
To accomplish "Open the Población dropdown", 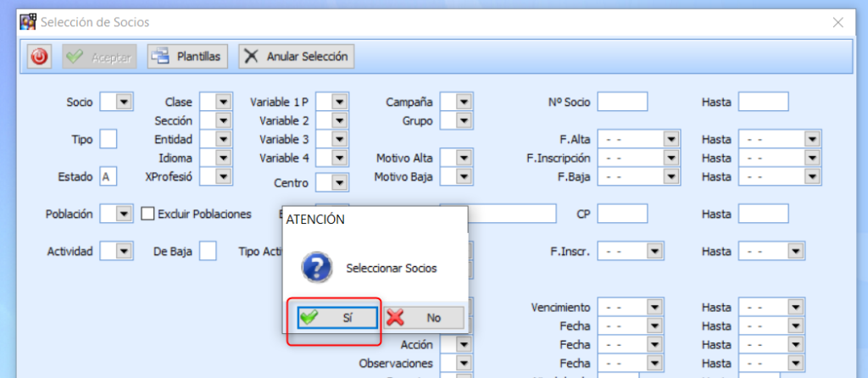I will coord(124,214).
